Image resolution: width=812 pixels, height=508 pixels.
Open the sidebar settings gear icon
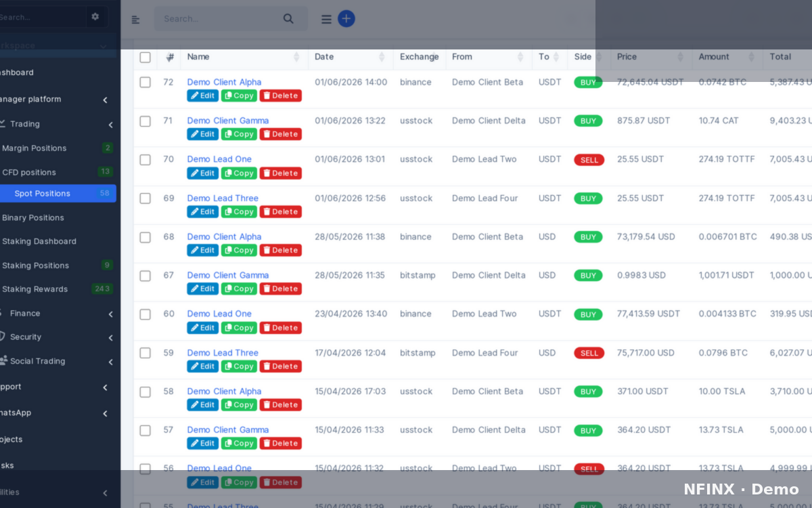pos(95,16)
